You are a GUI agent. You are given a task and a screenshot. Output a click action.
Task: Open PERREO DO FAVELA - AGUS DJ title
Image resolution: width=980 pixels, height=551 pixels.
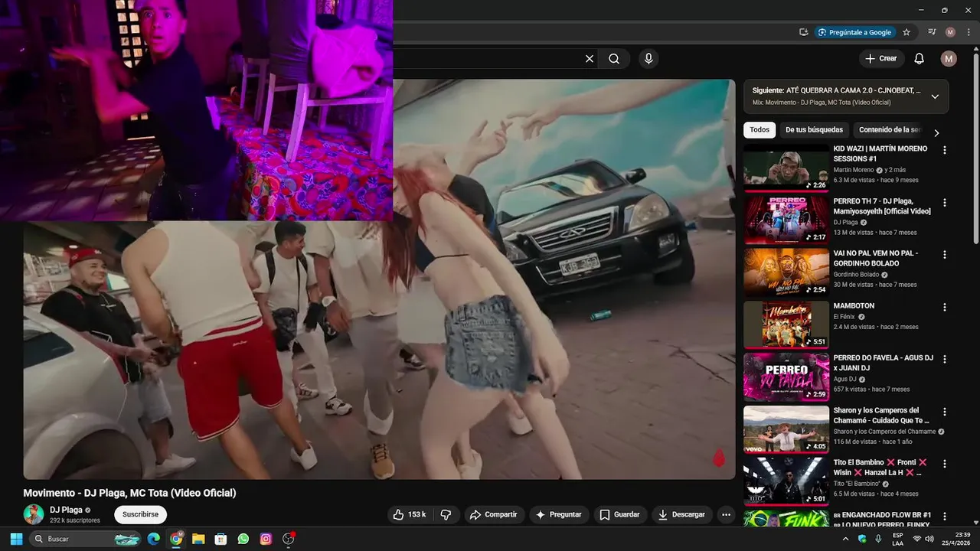pos(884,363)
